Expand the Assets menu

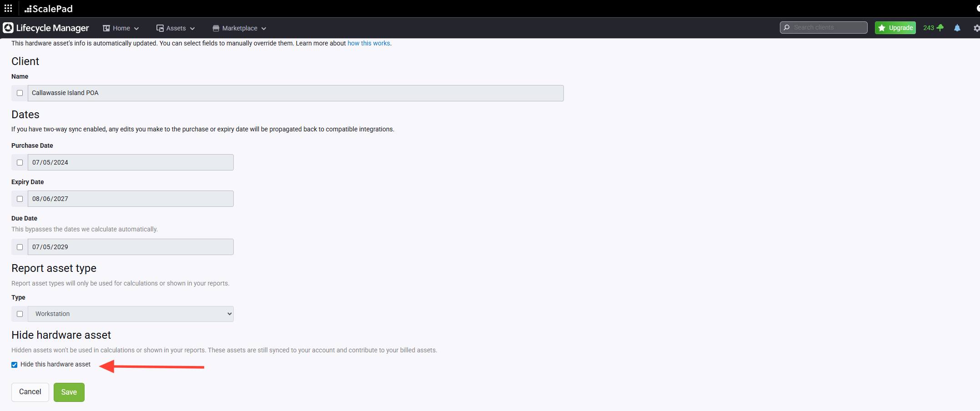click(x=176, y=28)
